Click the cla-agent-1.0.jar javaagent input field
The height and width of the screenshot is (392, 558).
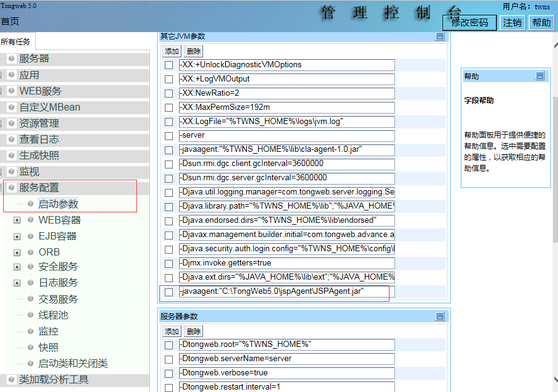point(287,150)
